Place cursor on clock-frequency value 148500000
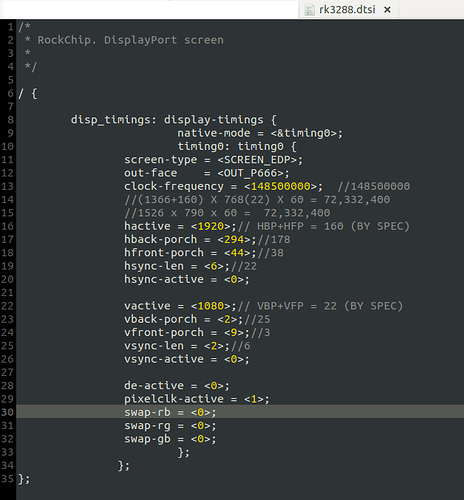The height and width of the screenshot is (500, 464). pyautogui.click(x=281, y=186)
